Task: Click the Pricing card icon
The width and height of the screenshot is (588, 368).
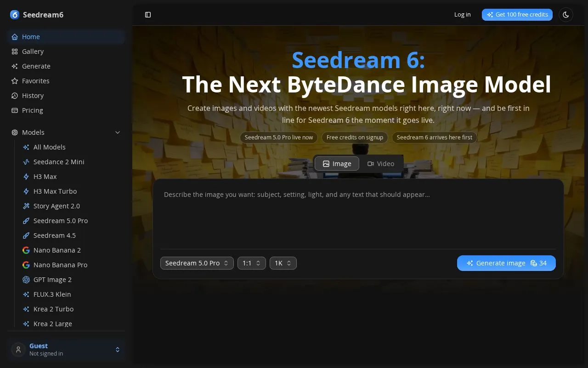Action: tap(15, 110)
